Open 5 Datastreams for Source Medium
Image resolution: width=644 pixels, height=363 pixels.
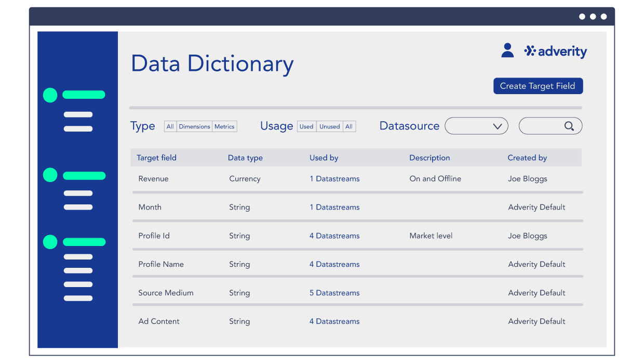[334, 293]
